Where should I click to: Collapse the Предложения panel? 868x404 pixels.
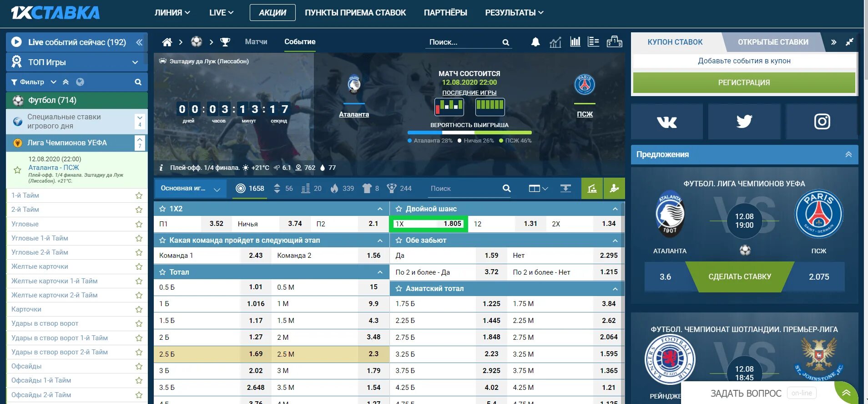point(848,154)
